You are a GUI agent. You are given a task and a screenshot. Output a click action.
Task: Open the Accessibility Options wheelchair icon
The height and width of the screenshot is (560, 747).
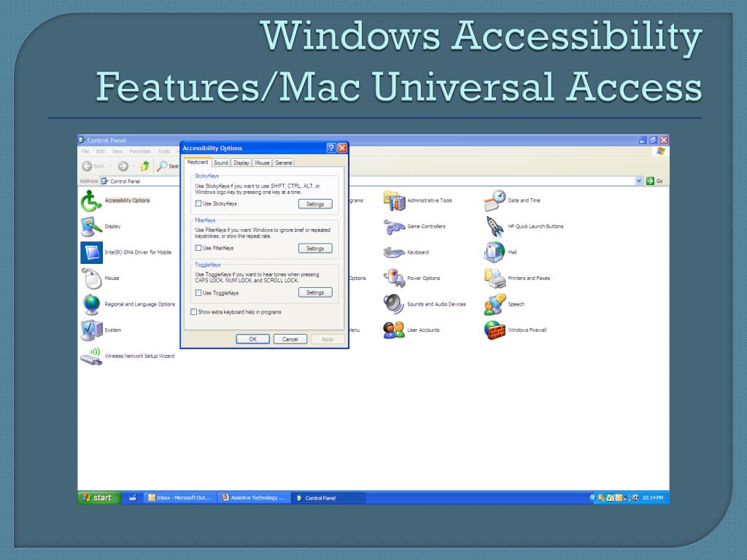coord(90,201)
